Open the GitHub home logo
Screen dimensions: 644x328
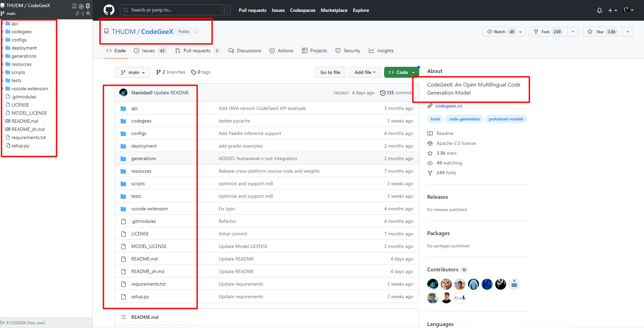(109, 10)
